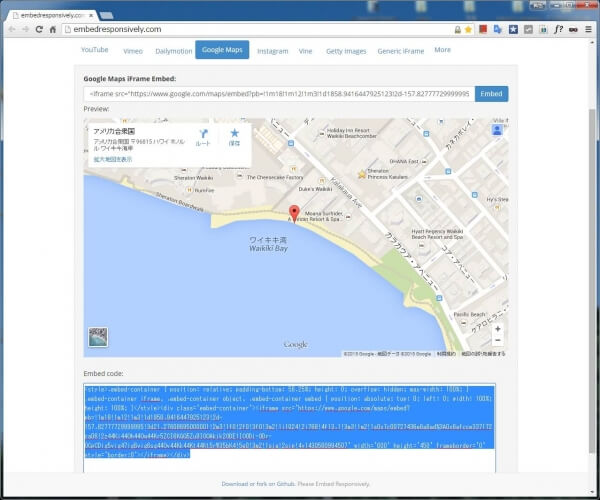The height and width of the screenshot is (500, 600).
Task: Expand the More tab menu
Action: (442, 50)
